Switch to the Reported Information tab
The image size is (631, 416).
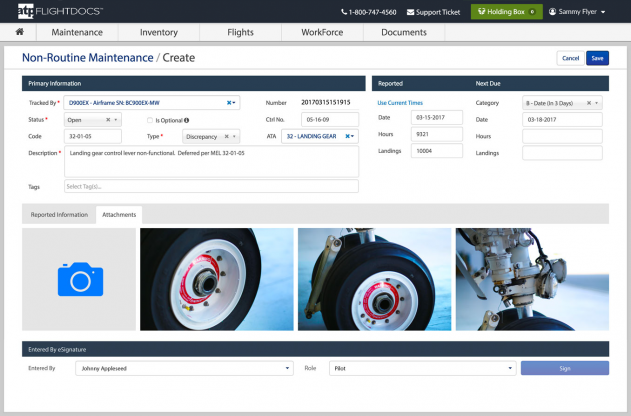59,214
